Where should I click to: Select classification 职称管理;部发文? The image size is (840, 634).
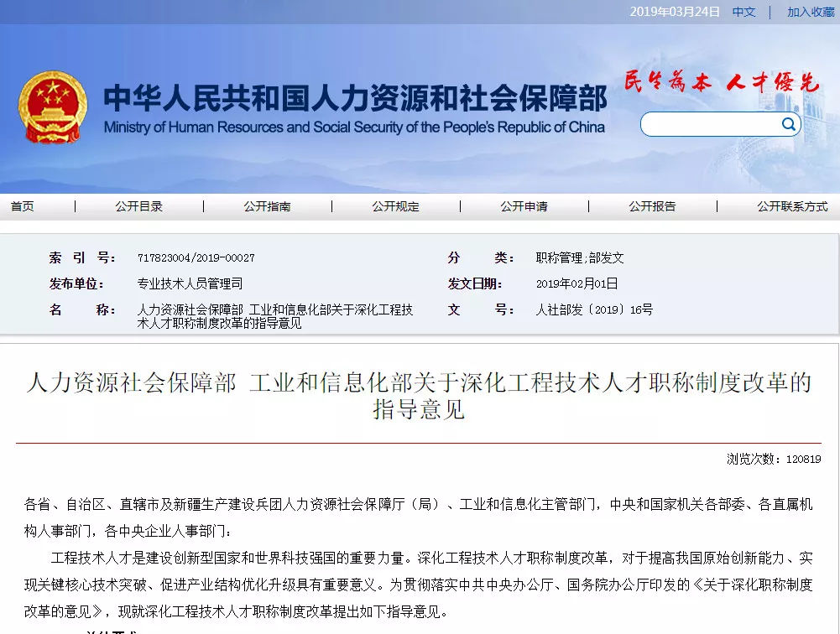(580, 258)
